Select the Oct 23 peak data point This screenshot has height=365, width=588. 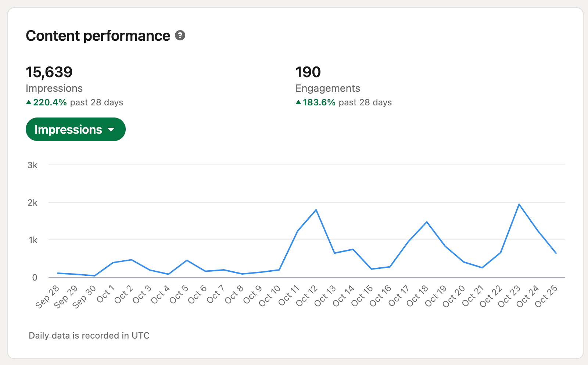tap(519, 204)
